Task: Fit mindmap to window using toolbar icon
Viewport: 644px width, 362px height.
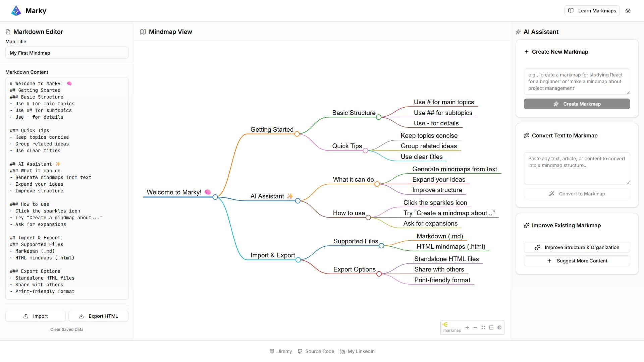Action: pyautogui.click(x=483, y=327)
